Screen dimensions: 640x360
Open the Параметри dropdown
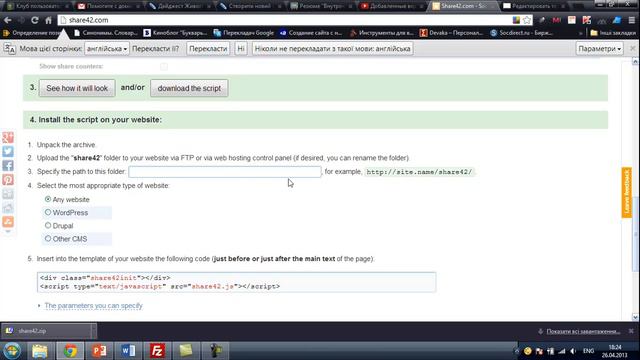pos(599,49)
